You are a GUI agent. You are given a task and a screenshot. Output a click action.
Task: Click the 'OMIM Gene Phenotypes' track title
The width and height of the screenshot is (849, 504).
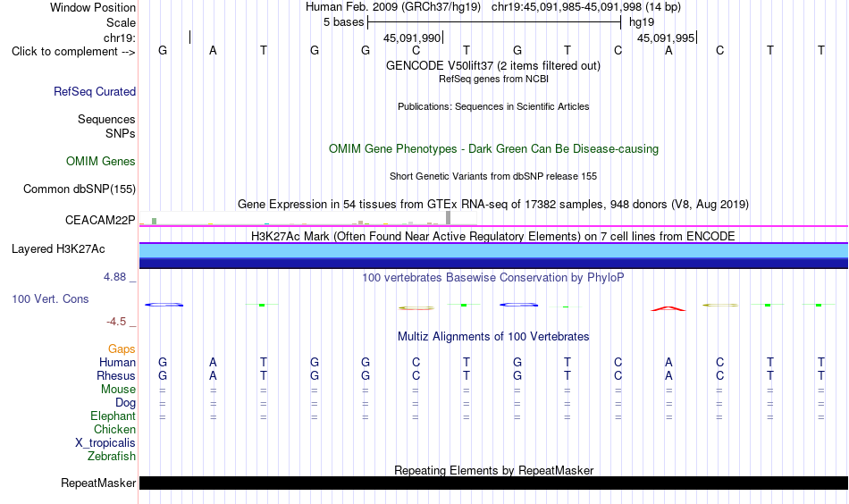pos(493,149)
